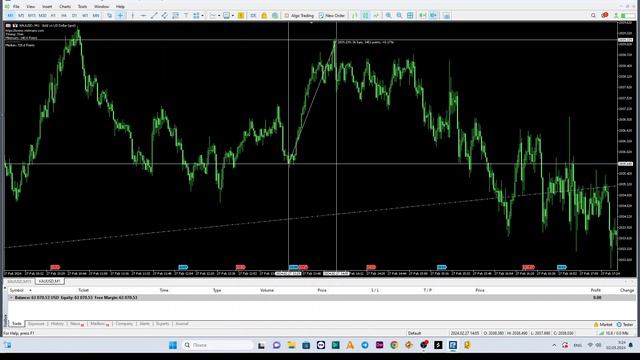Screen dimensions: 640x360
Task: Open the red notifications icon
Action: point(604,15)
